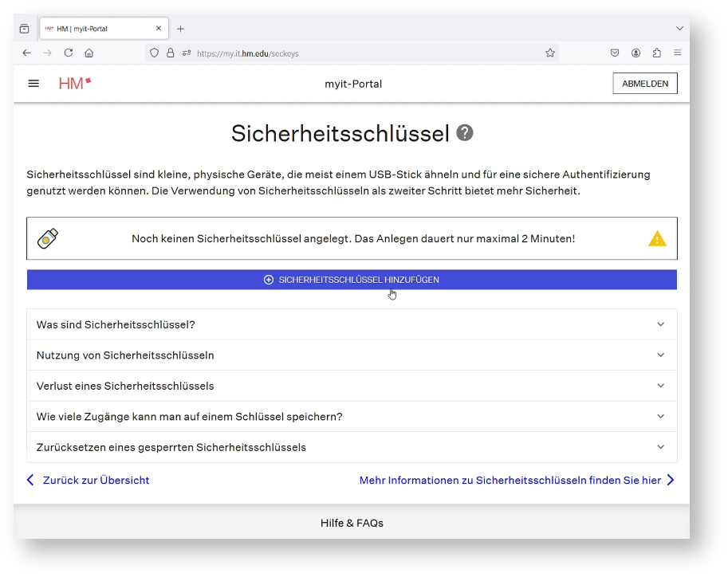The width and height of the screenshot is (728, 577).
Task: Reload the page in browser
Action: [x=69, y=53]
